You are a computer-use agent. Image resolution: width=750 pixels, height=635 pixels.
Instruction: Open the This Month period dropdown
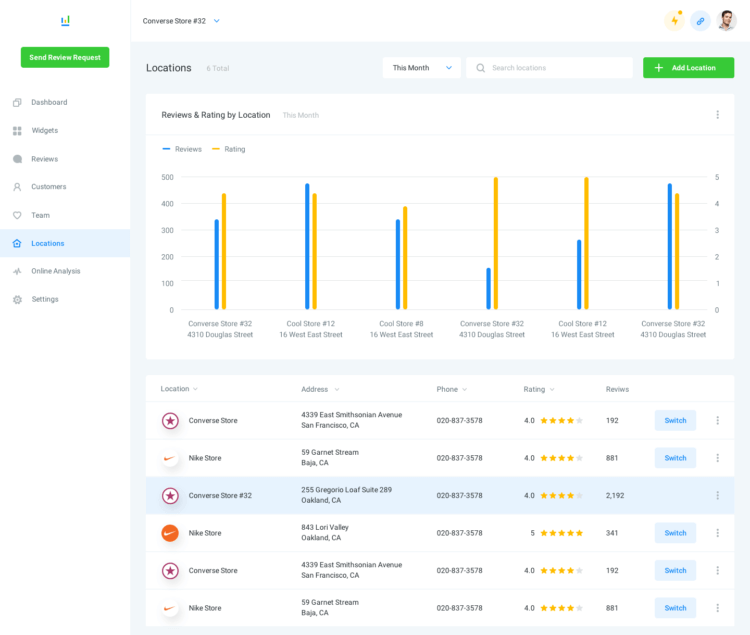click(x=422, y=68)
